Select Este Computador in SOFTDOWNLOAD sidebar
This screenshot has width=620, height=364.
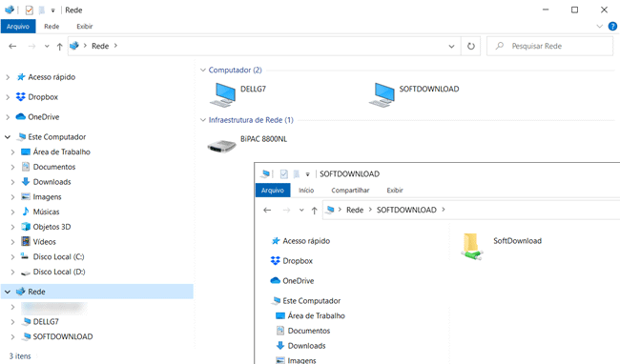[311, 301]
